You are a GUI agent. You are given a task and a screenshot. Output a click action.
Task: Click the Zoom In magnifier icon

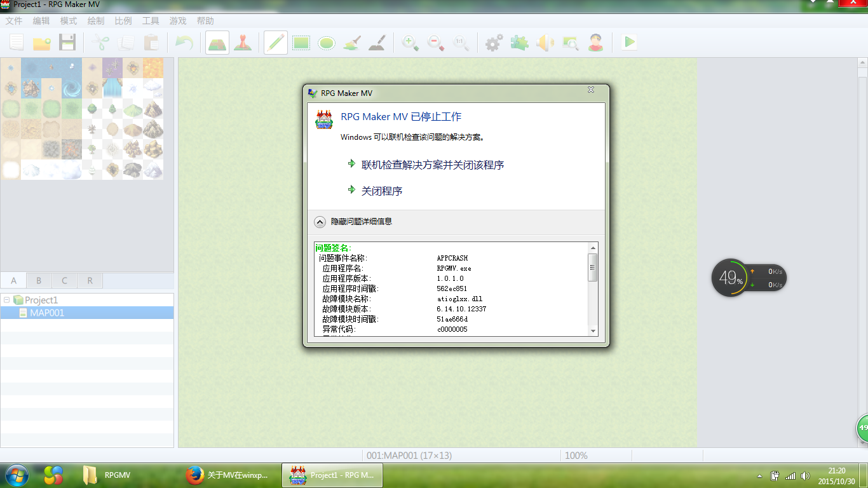(x=410, y=43)
